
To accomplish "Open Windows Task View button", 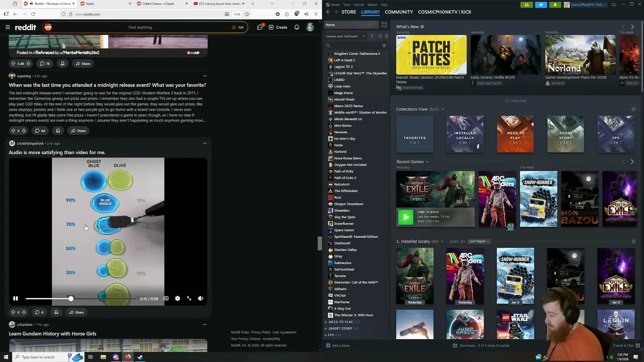I will point(91,357).
